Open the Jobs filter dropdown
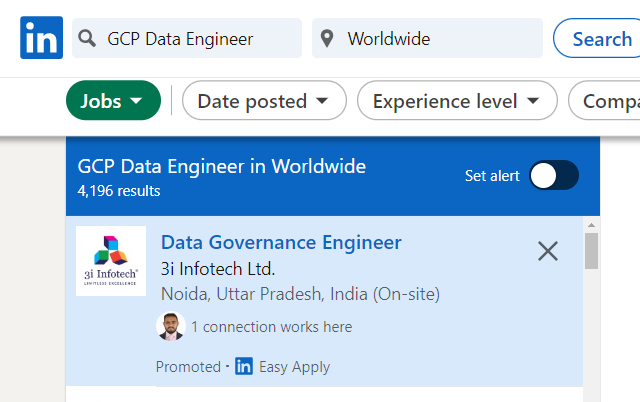Viewport: 640px width, 402px height. (113, 100)
